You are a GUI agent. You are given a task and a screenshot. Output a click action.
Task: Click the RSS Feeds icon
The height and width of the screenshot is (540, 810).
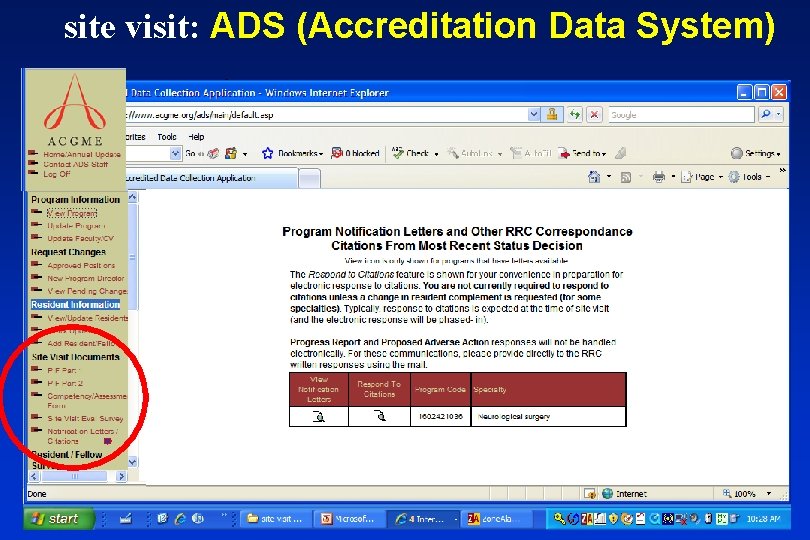click(x=626, y=177)
